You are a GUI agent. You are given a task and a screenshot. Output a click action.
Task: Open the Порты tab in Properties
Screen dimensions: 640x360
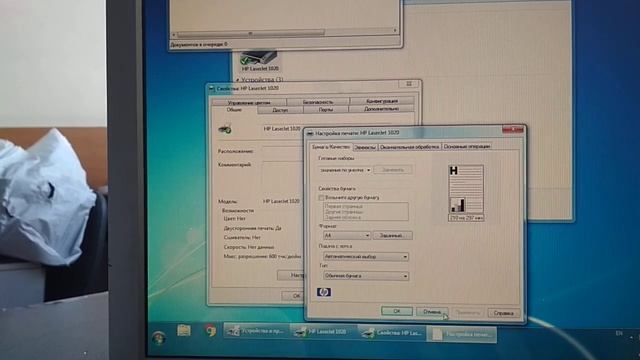pyautogui.click(x=325, y=109)
